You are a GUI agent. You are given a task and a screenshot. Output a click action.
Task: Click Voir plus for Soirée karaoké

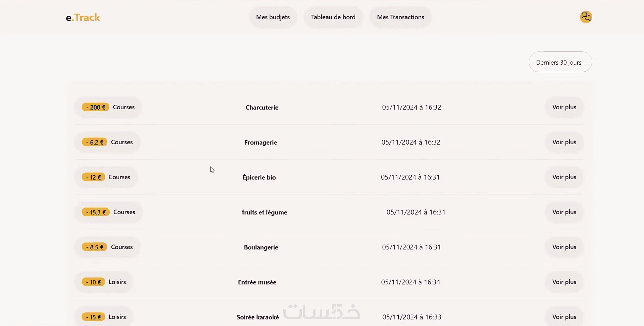click(564, 317)
